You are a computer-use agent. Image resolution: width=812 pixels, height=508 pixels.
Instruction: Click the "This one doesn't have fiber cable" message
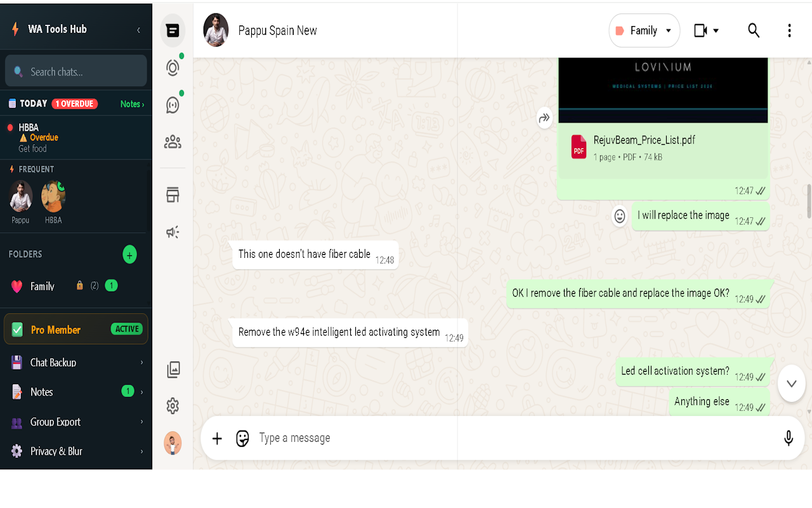(x=315, y=255)
